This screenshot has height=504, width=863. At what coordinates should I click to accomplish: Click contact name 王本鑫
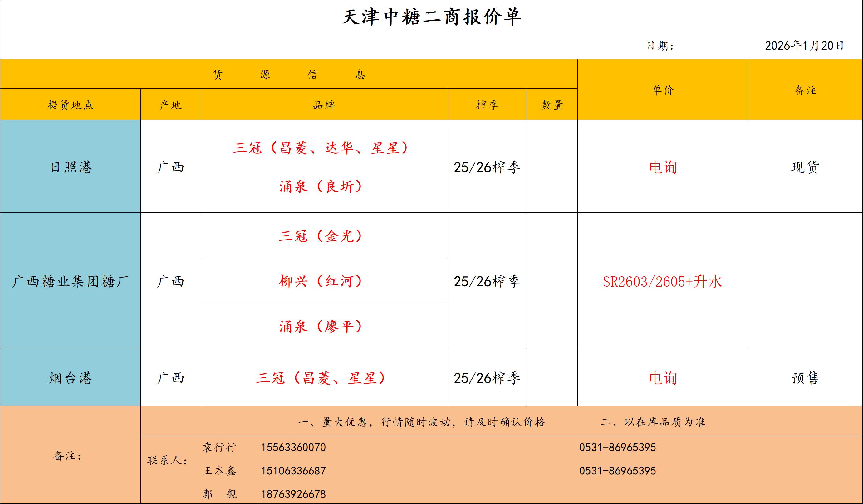coord(219,470)
